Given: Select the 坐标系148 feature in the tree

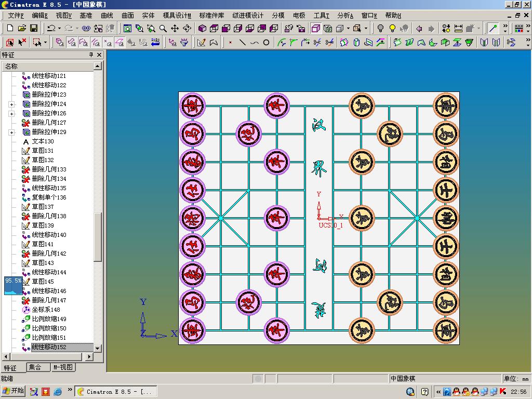Looking at the screenshot, I should [46, 310].
